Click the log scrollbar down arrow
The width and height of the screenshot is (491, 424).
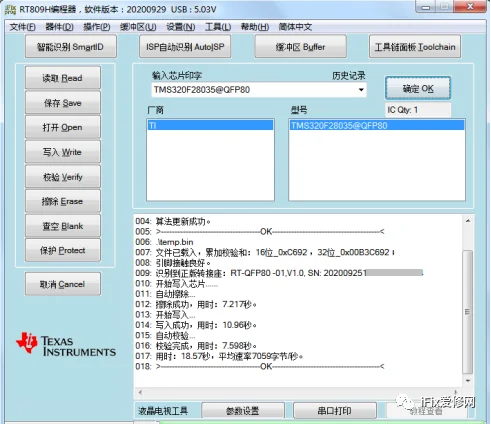(x=468, y=380)
